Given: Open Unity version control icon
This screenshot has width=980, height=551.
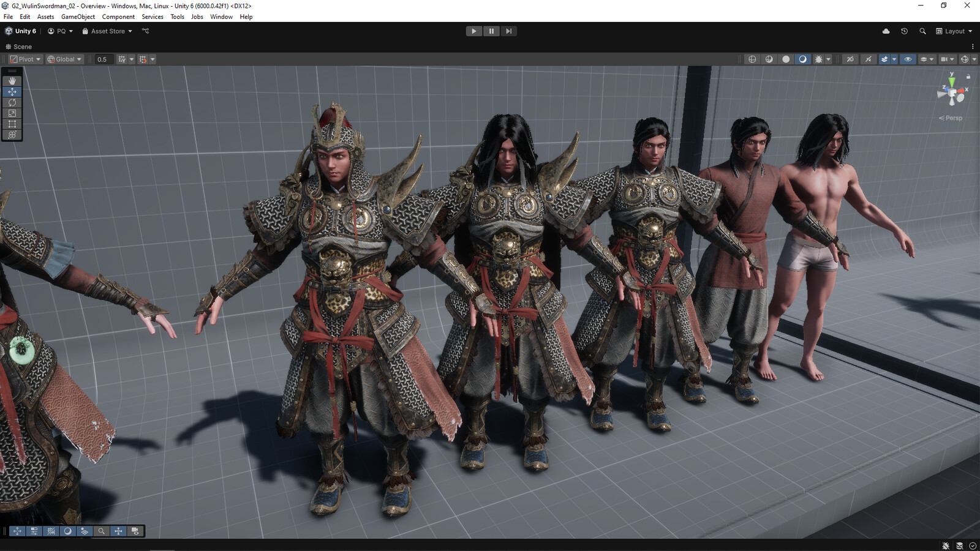Looking at the screenshot, I should (145, 31).
